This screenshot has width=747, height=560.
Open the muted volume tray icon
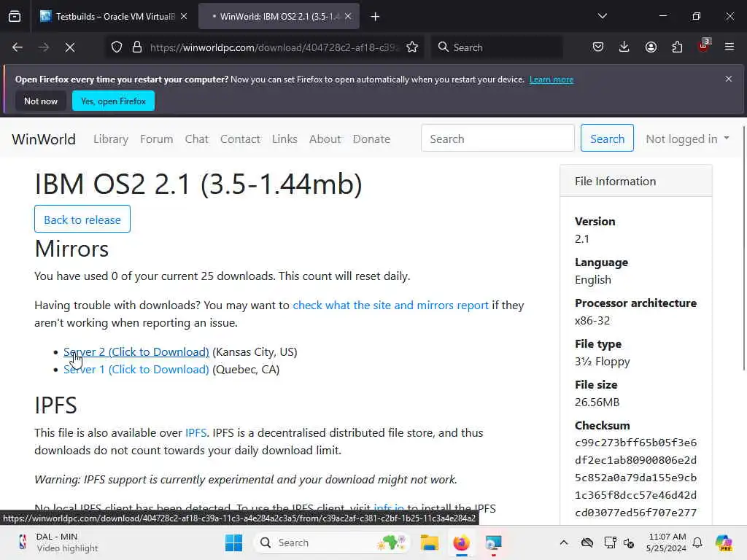point(629,542)
